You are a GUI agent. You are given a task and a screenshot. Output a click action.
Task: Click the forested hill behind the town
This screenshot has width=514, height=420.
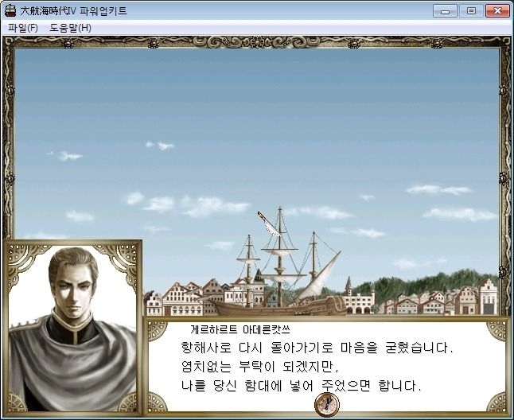426,284
